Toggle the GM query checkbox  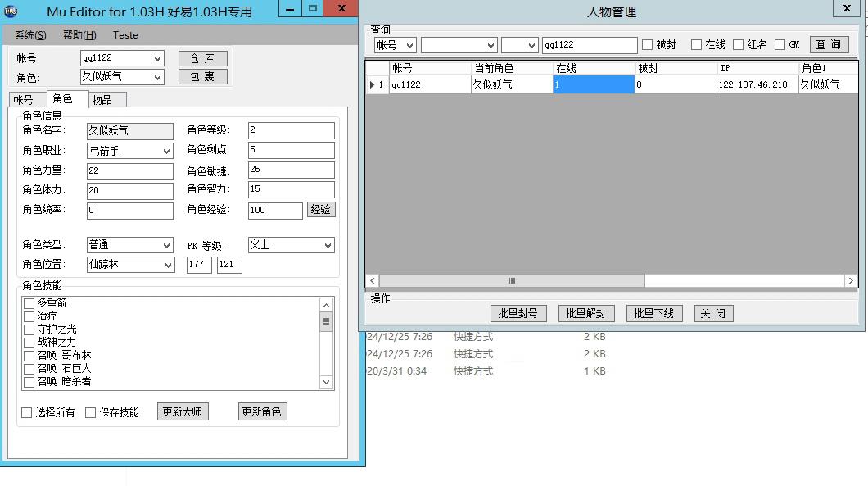pos(780,45)
